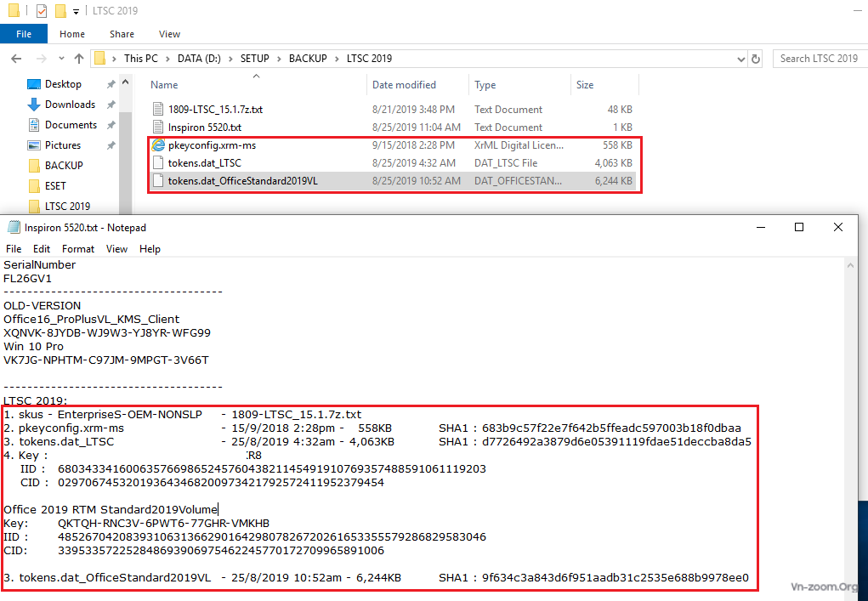Sort files by the Type column
This screenshot has width=868, height=601.
(485, 85)
